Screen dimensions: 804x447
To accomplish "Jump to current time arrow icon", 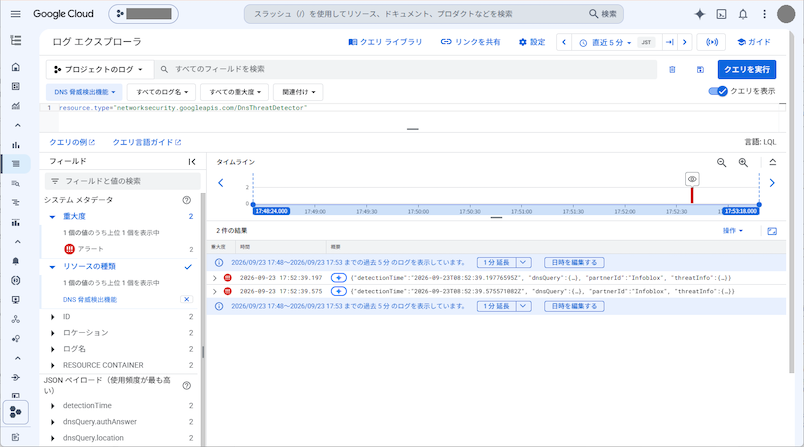I will coord(670,42).
